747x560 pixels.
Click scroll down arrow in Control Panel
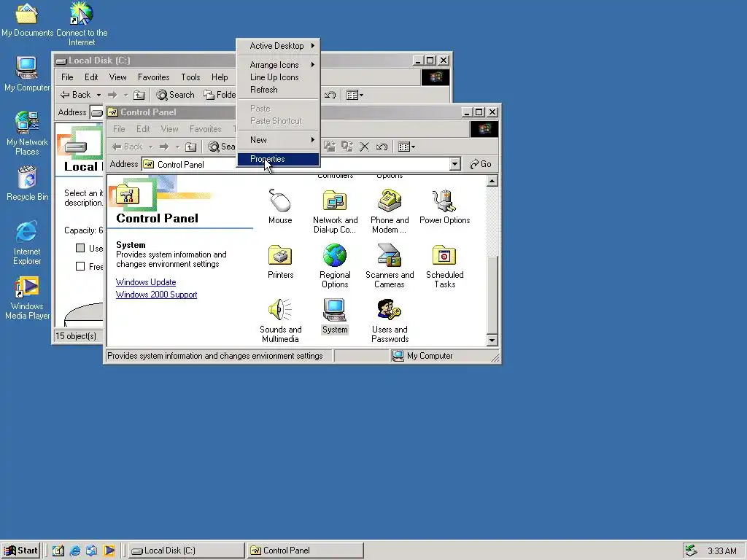coord(492,340)
